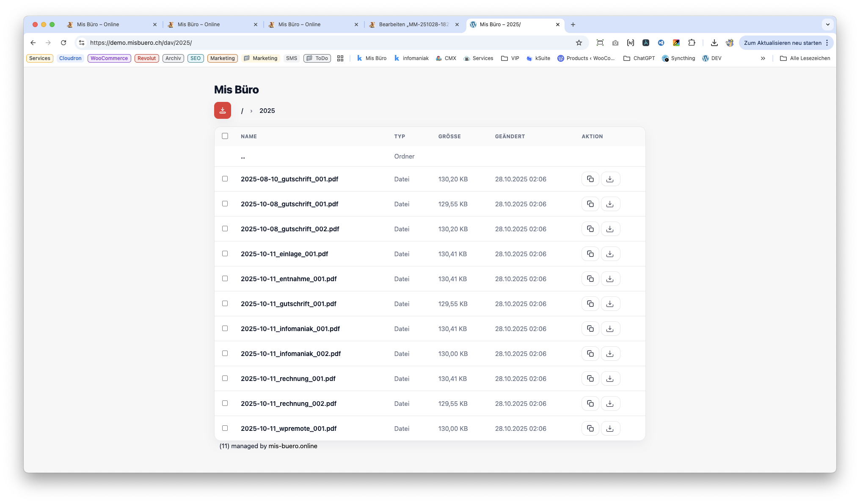Viewport: 860px width, 504px height.
Task: Switch to the Bearbeiten MM-251028 tab
Action: pos(413,25)
